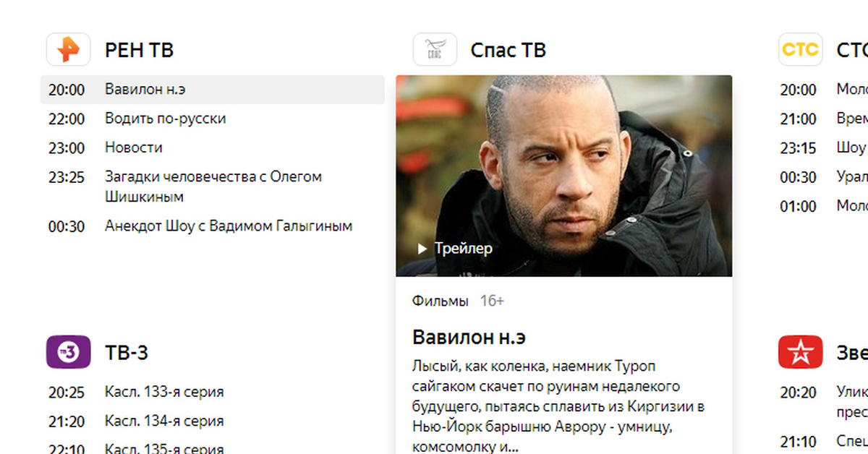Open Загадки человечества с Олегом Шишкиным
Viewport: 868px width, 454px height.
[x=213, y=187]
